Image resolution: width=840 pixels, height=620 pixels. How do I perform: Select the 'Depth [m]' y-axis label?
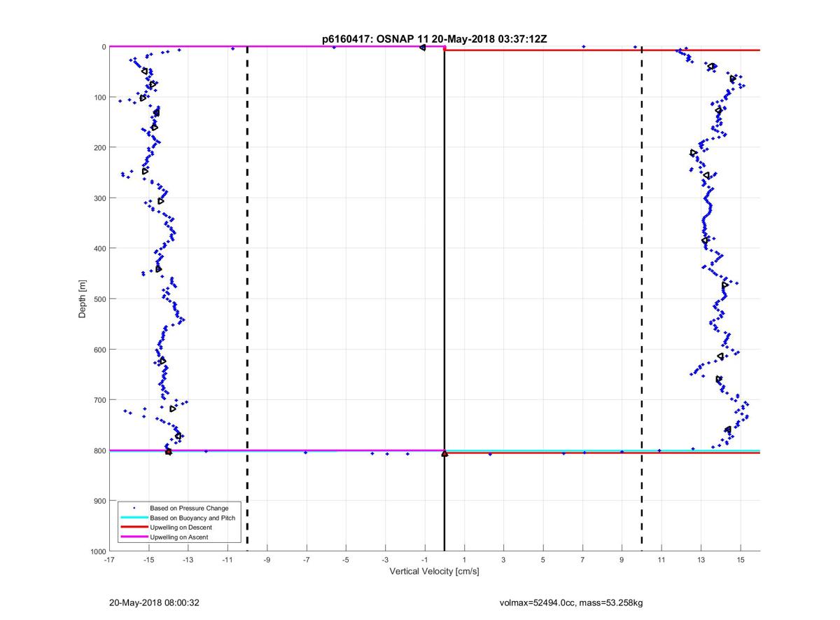[x=83, y=299]
